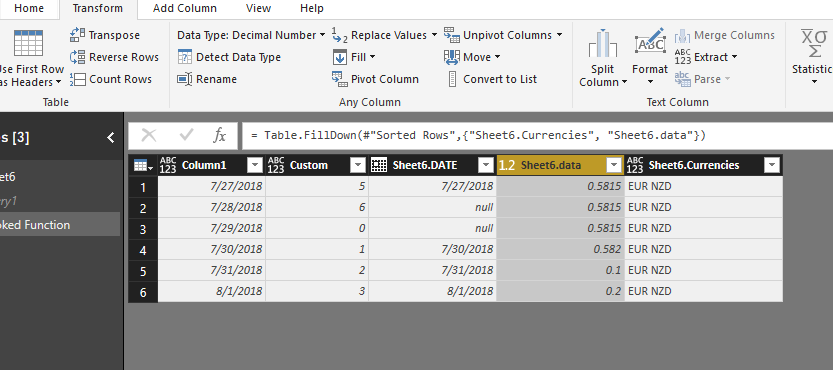Open Custom column filter dropdown

[359, 165]
